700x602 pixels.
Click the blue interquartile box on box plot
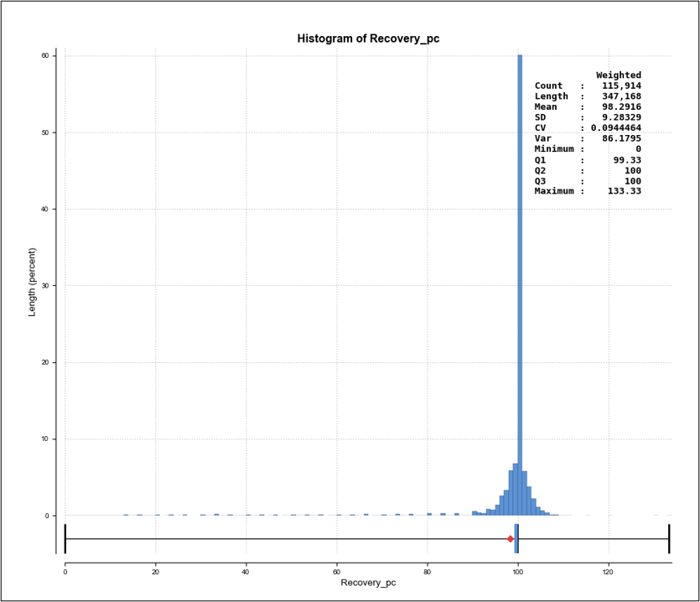coord(516,538)
